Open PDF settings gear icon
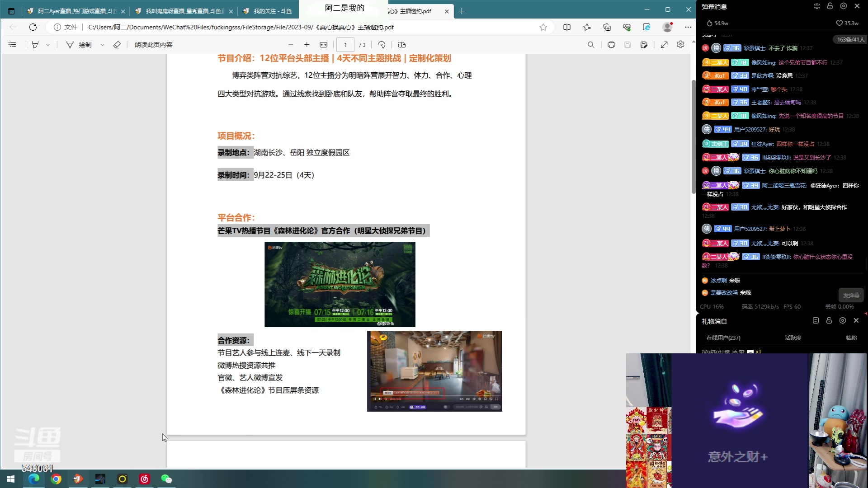The height and width of the screenshot is (488, 868). [x=680, y=44]
